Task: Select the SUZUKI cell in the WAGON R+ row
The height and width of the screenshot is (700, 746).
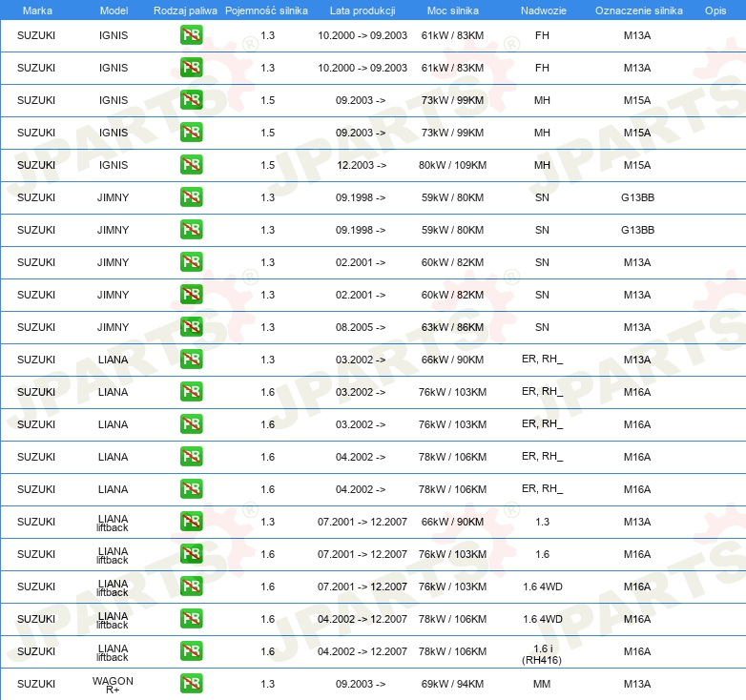Action: 36,684
